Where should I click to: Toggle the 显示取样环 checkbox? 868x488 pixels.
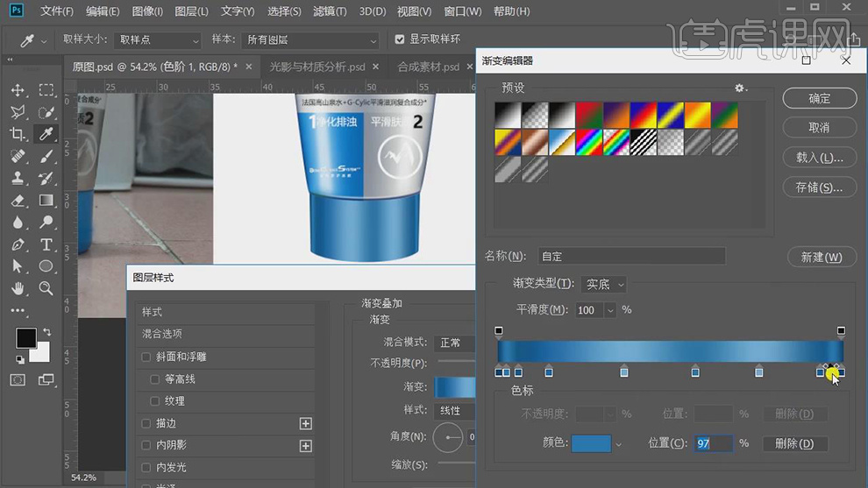click(400, 39)
